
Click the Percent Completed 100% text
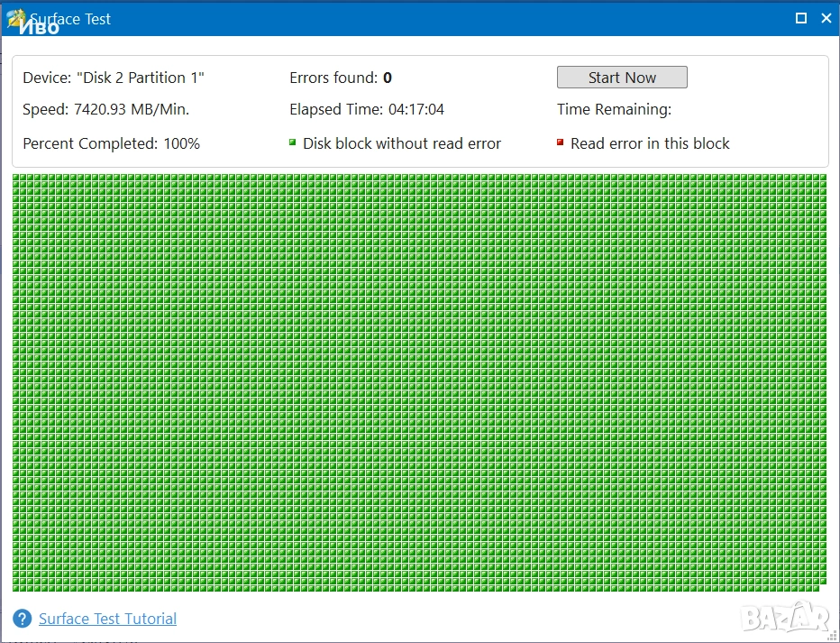click(111, 143)
